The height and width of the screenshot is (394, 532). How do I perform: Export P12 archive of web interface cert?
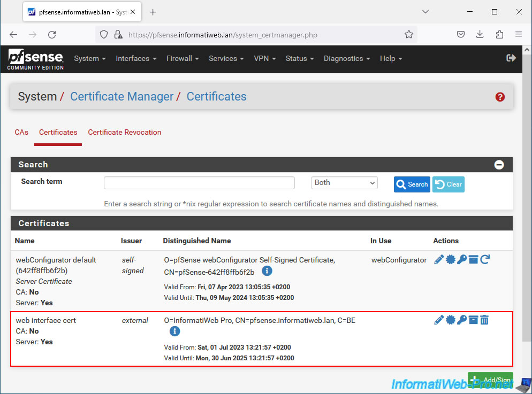[x=473, y=320]
